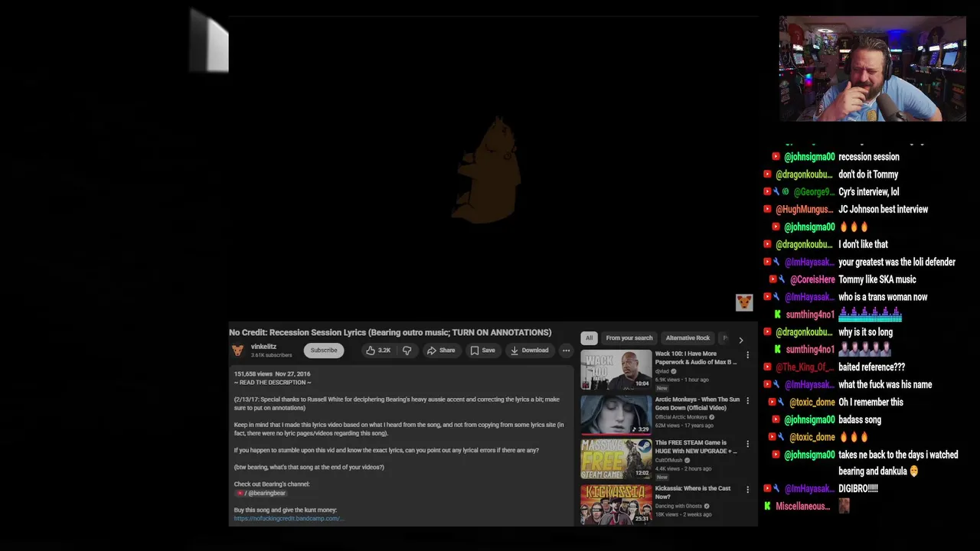Screen dimensions: 980x551
Task: Click the wrench badge next to @CoreisHere
Action: pyautogui.click(x=782, y=279)
